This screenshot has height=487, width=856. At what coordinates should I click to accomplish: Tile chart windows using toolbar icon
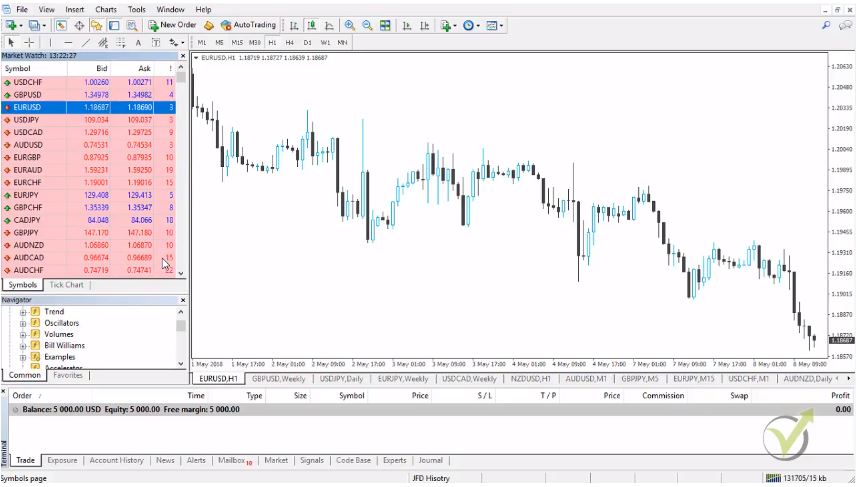[x=385, y=25]
